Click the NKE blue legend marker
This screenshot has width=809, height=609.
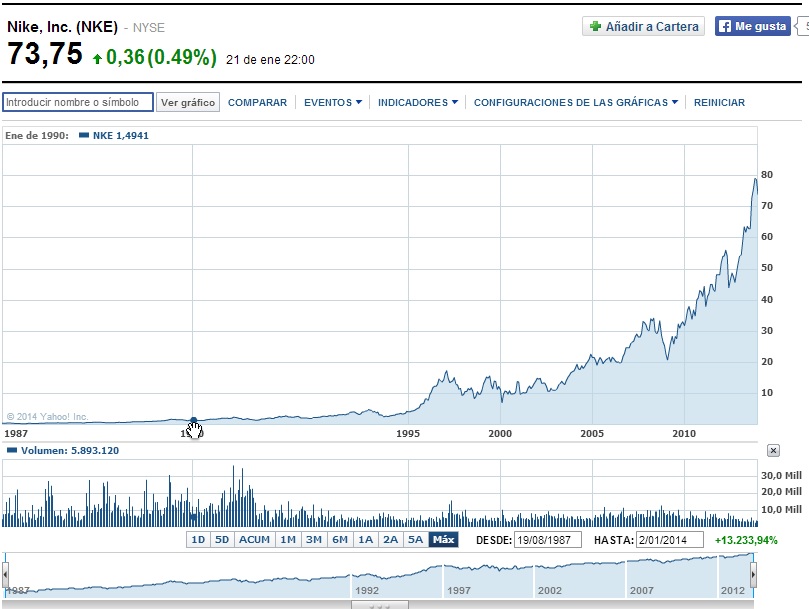[84, 135]
